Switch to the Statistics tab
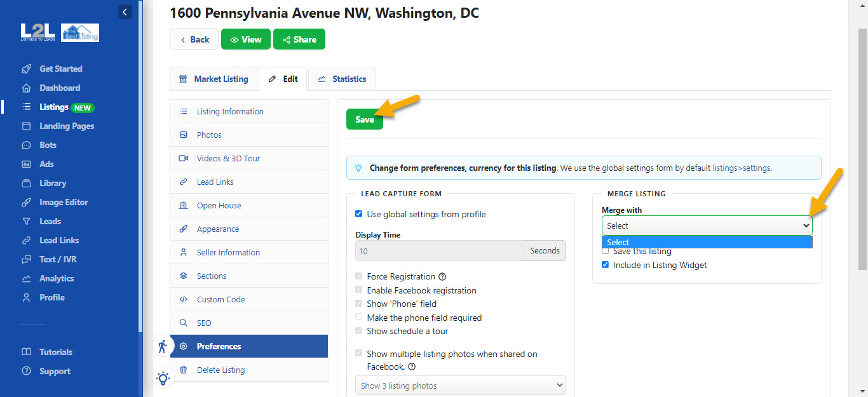The image size is (868, 397). coord(342,79)
